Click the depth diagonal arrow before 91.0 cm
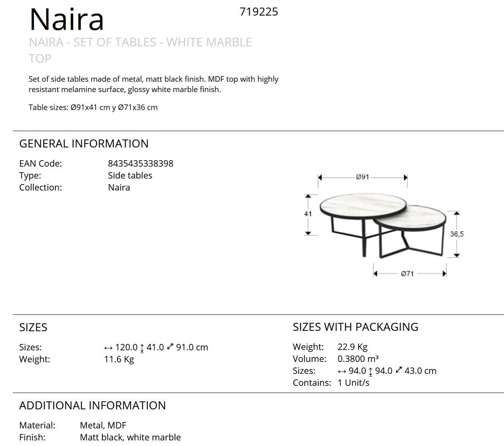 (170, 347)
